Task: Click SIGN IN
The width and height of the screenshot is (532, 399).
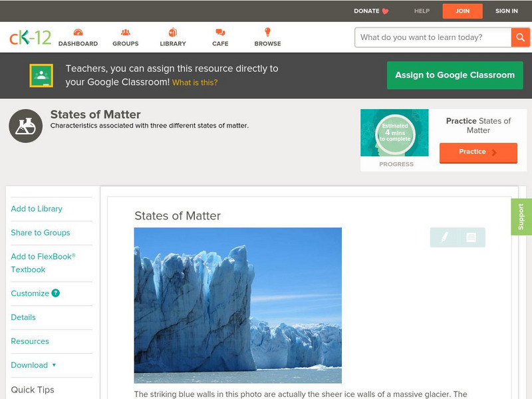Action: [507, 11]
